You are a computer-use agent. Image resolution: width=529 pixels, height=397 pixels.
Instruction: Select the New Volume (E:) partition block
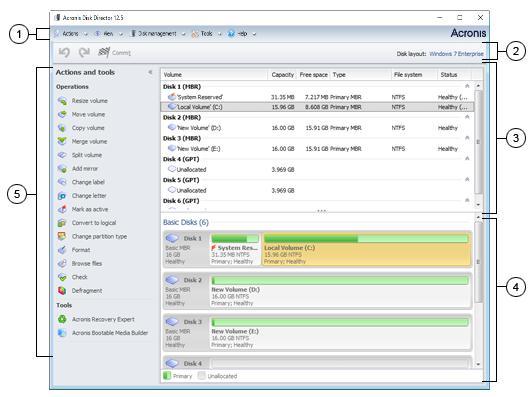[340, 333]
